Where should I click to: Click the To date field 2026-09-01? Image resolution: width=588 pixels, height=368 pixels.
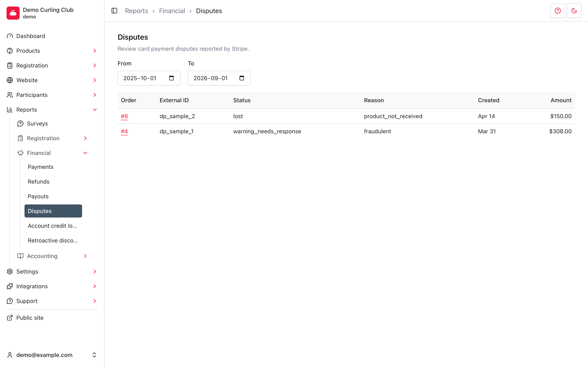(x=219, y=78)
